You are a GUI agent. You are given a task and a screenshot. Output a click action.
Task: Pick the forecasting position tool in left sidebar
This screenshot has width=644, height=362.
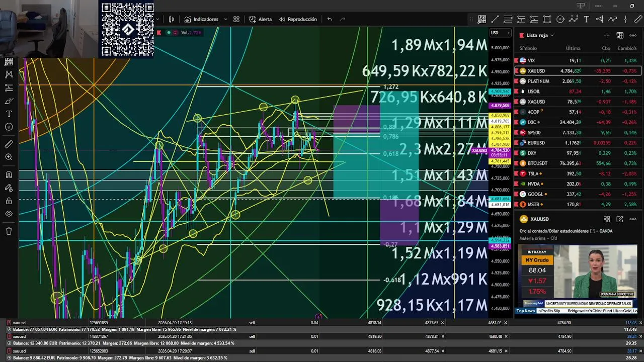point(9,87)
